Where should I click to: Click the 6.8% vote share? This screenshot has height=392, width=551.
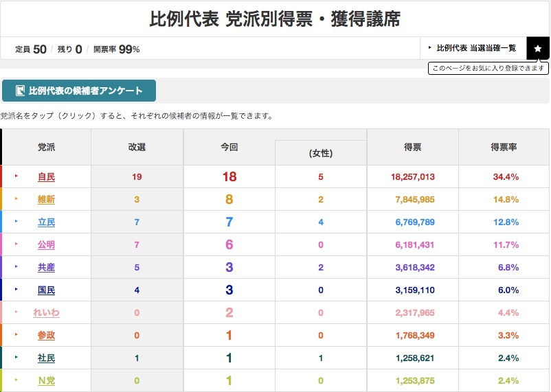coord(508,267)
